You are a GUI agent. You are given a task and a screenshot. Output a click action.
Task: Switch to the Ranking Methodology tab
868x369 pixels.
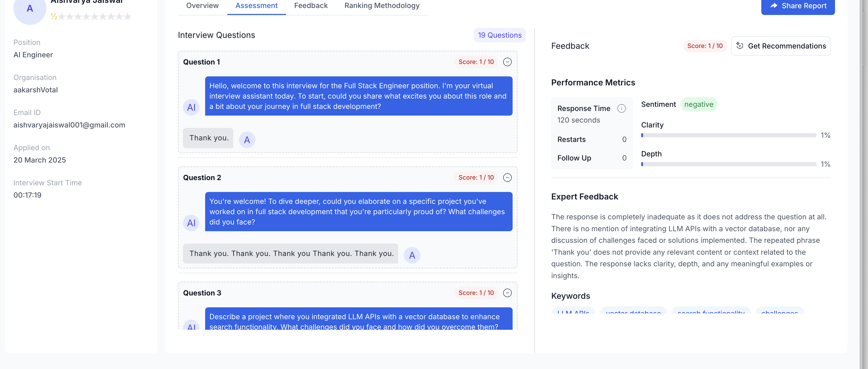tap(381, 5)
